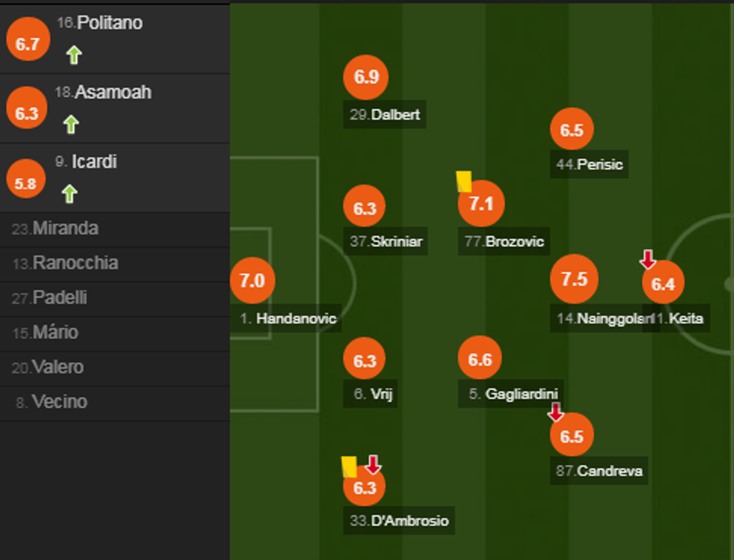Click Valero in the bench list

58,367
